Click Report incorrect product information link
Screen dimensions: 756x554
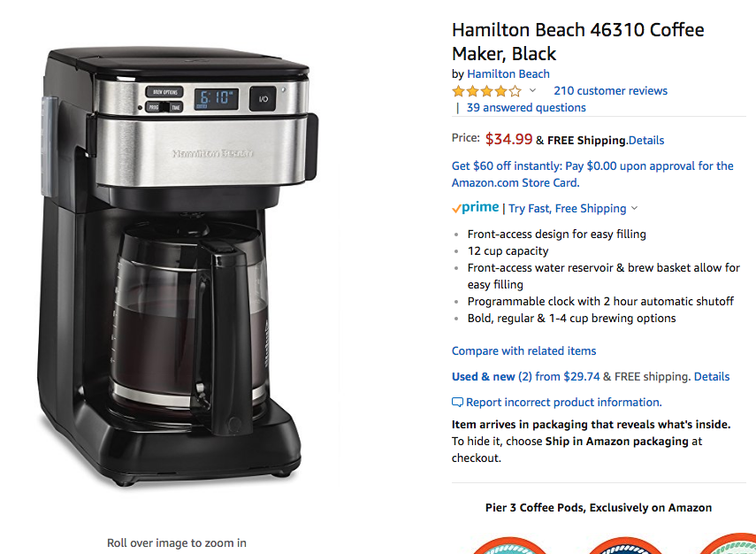563,403
